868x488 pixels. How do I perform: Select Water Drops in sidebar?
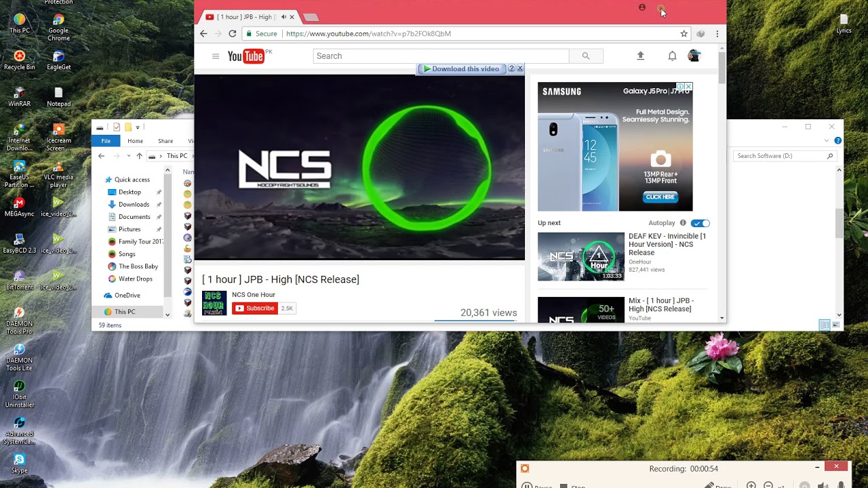(130, 279)
